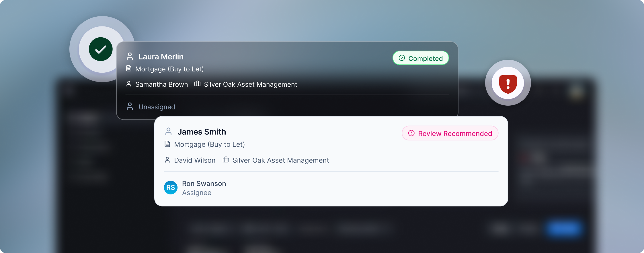644x253 pixels.
Task: Click the person icon beside Samantha Brown
Action: coord(129,84)
